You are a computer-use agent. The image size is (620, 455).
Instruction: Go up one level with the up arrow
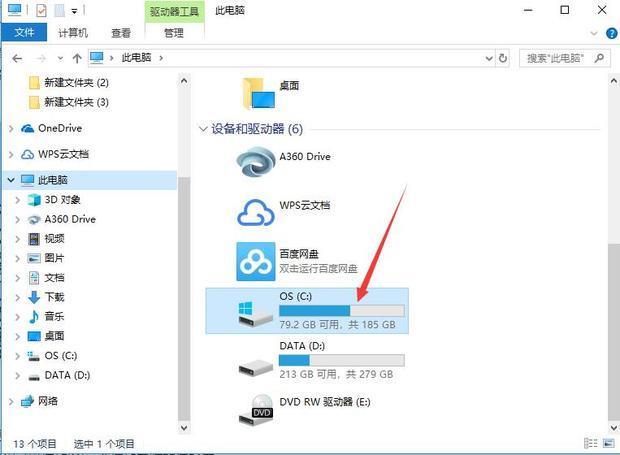77,58
